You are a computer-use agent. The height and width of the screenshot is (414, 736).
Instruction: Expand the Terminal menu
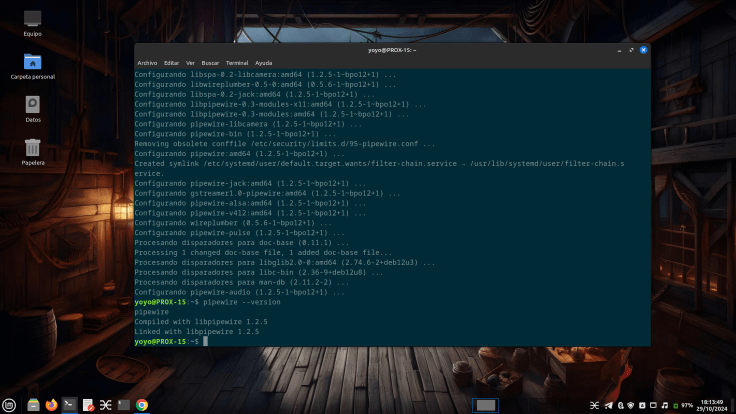237,62
